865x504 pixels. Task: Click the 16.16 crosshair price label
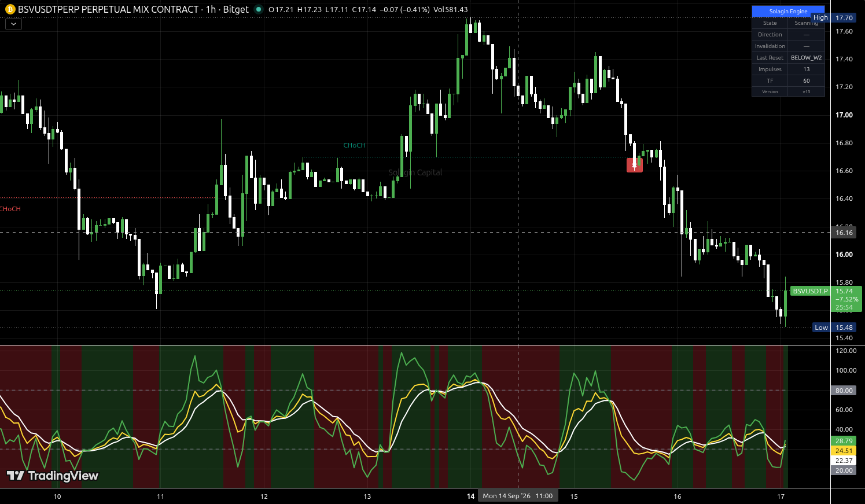[x=844, y=233]
